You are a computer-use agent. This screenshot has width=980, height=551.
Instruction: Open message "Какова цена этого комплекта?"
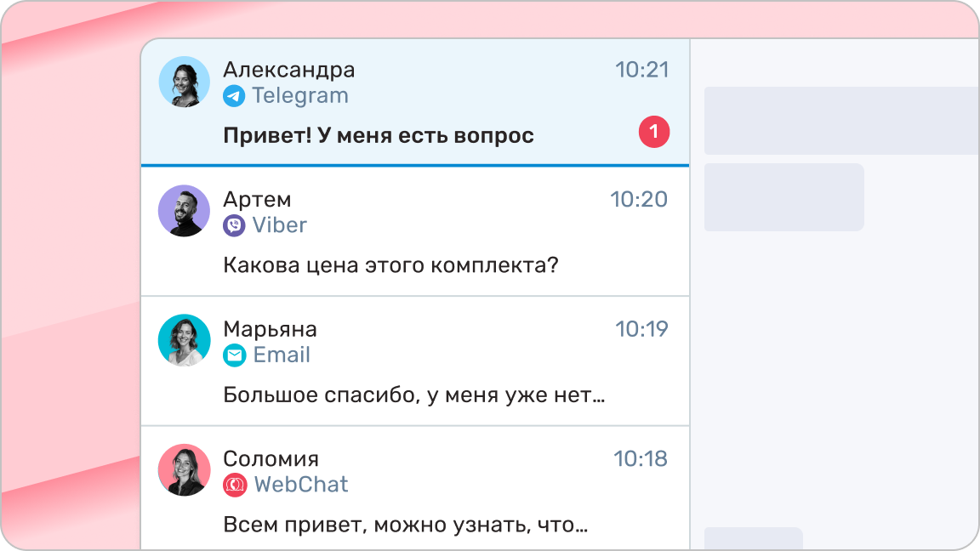(x=390, y=265)
